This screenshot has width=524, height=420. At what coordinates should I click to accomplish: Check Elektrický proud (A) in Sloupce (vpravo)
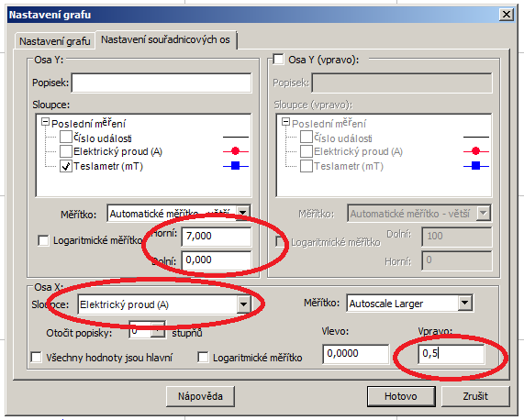(307, 151)
